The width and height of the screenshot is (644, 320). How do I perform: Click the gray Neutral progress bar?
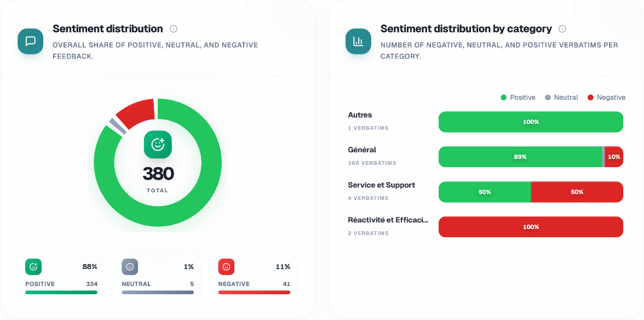point(158,293)
